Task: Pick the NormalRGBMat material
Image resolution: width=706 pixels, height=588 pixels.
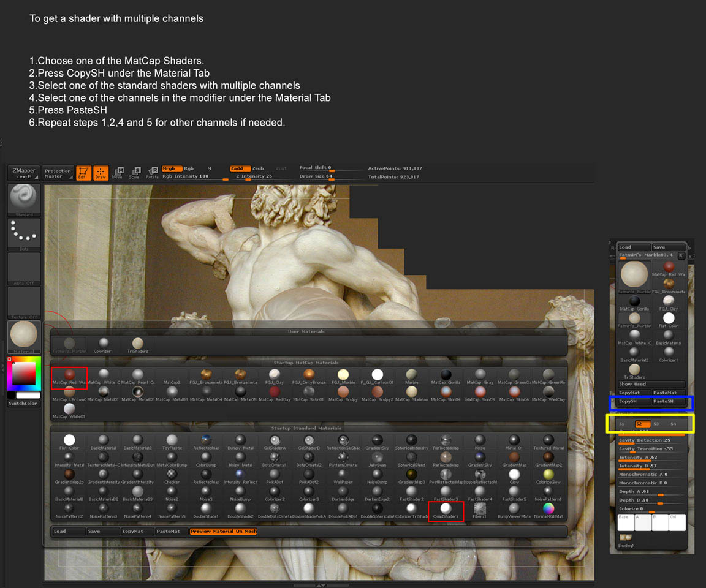Action: coord(548,511)
